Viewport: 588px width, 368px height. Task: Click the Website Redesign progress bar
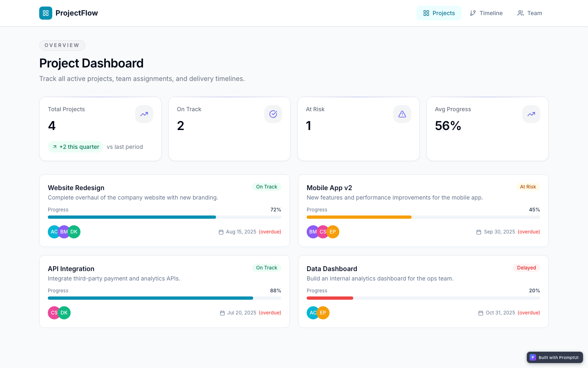point(165,217)
